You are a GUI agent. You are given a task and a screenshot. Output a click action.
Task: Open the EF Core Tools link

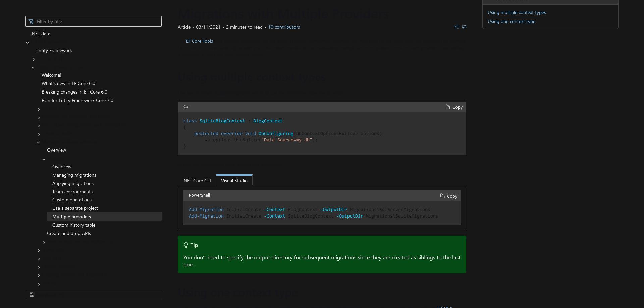point(199,41)
